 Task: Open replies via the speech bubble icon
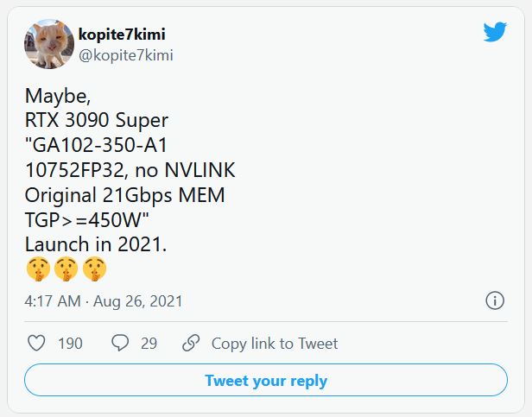(x=120, y=343)
